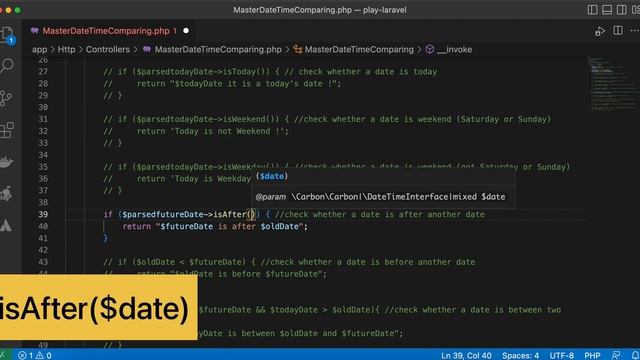Toggle primary side bar layout icon
Viewport: 640px width, 360px height.
point(592,10)
